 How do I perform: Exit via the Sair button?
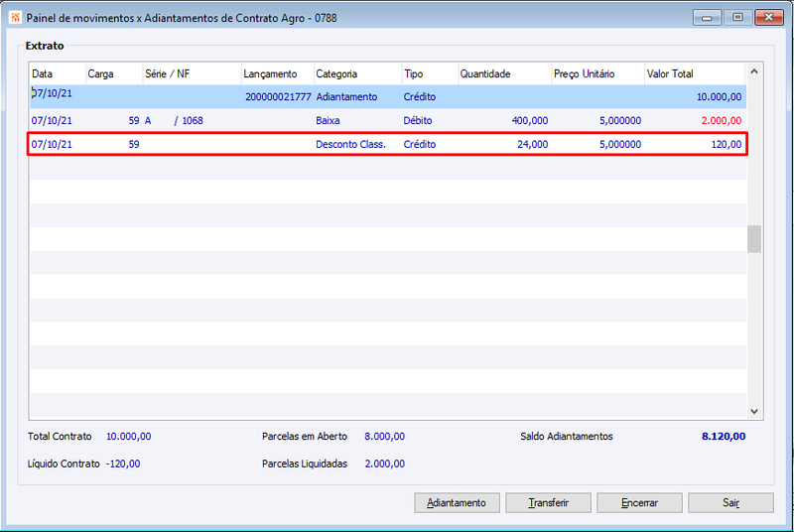coord(730,502)
